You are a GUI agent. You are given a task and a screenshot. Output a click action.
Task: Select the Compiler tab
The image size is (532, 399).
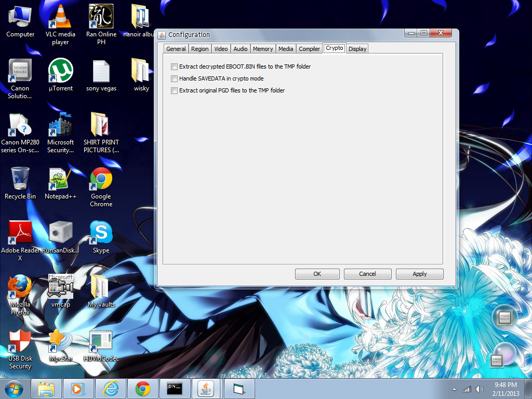pyautogui.click(x=309, y=49)
